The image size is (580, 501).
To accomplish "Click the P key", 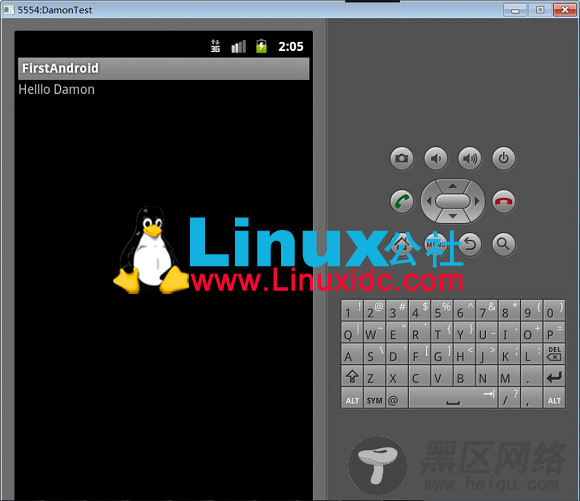I will pos(554,332).
